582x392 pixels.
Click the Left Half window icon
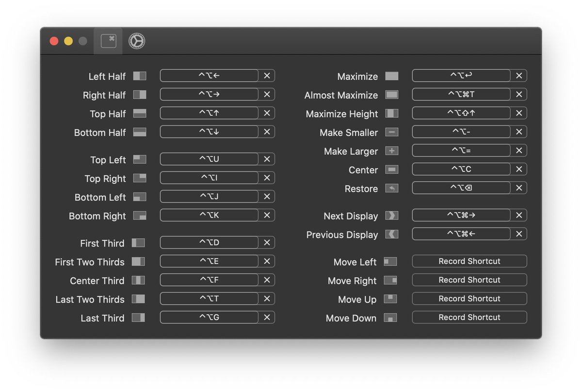[x=140, y=76]
